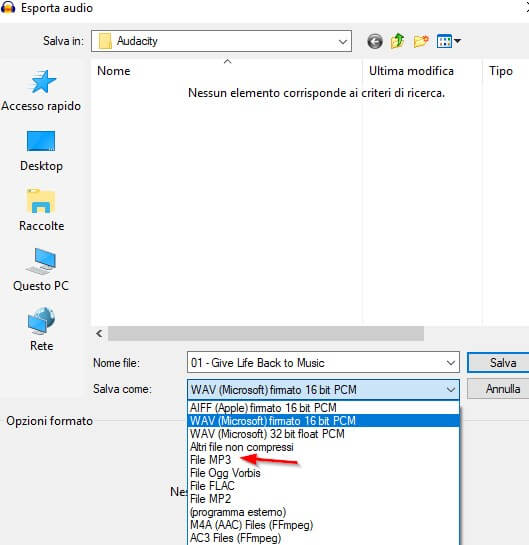Click the Annulla button

[x=499, y=389]
